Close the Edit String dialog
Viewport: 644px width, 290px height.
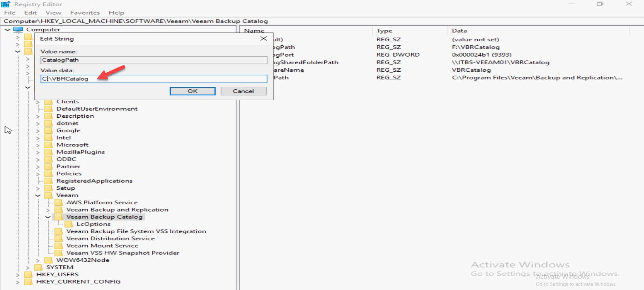[264, 39]
